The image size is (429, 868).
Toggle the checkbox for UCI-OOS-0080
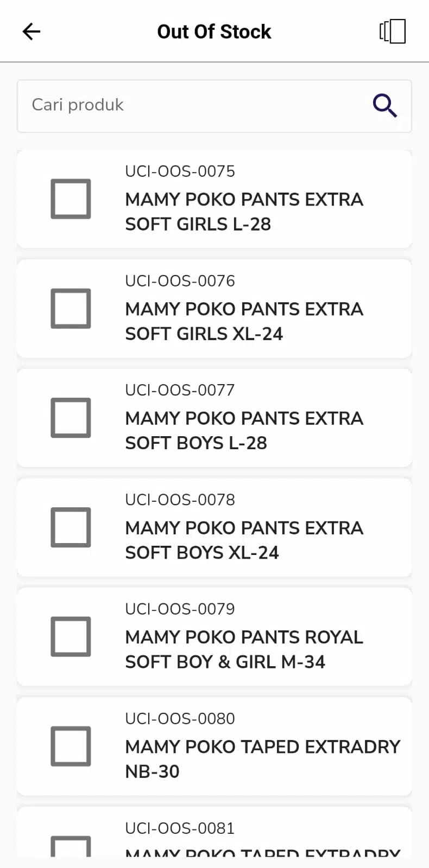click(71, 746)
